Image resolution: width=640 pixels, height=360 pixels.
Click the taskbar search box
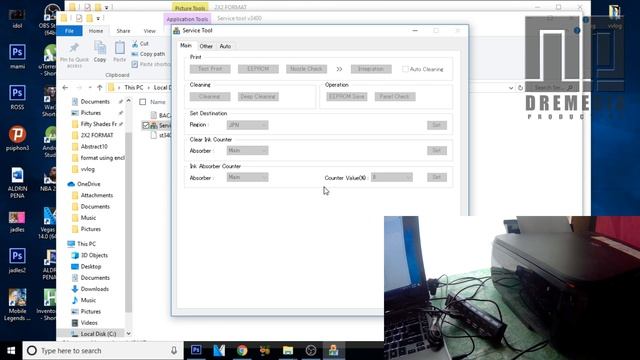coord(103,351)
